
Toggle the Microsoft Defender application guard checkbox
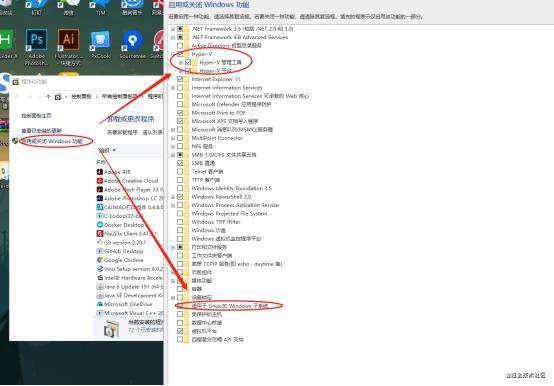point(180,104)
